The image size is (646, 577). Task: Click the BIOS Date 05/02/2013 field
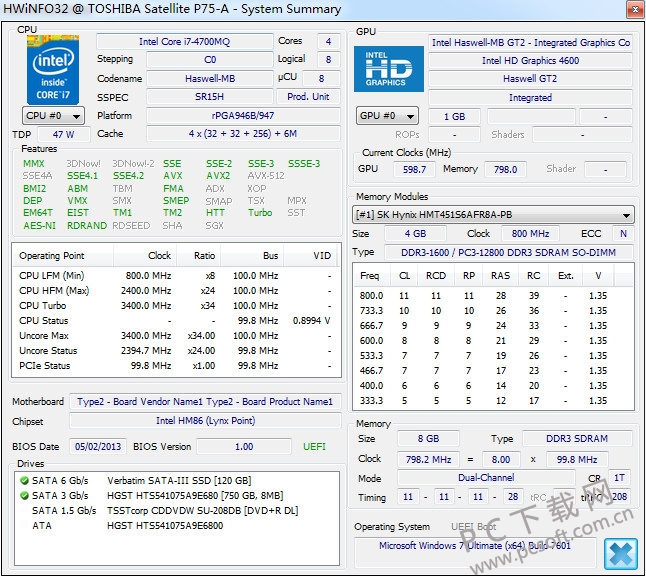pyautogui.click(x=98, y=447)
